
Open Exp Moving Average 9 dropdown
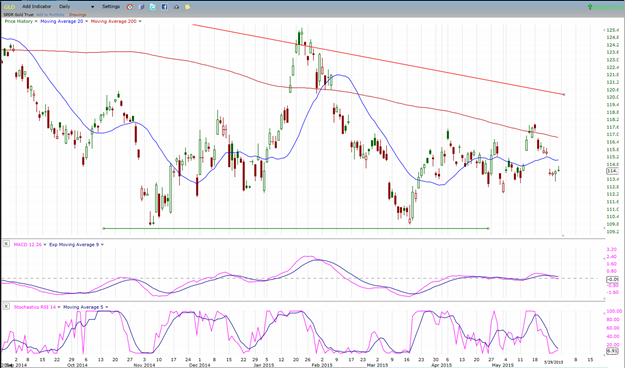click(x=102, y=245)
